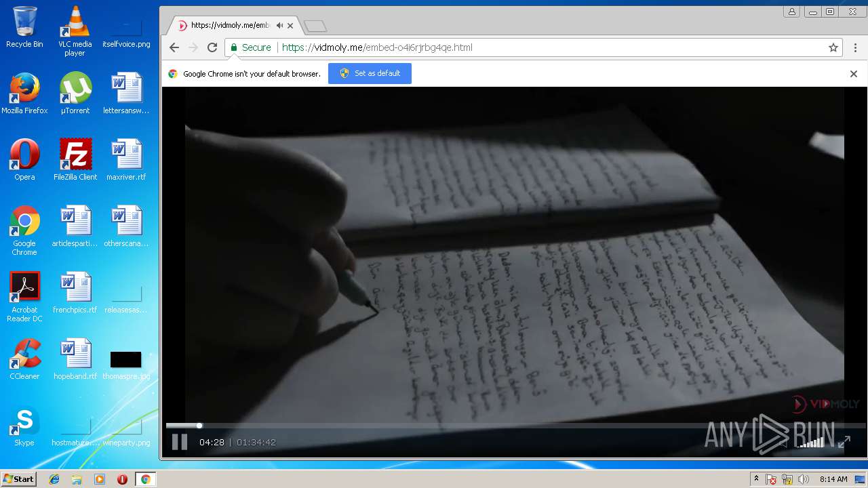The image size is (868, 488).
Task: Dismiss the default browser infobar
Action: point(854,74)
